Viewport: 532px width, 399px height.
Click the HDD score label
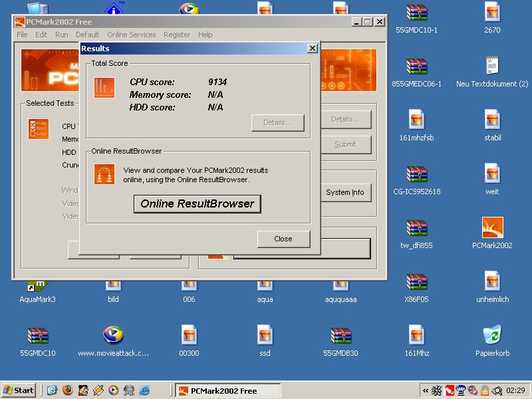pos(152,108)
